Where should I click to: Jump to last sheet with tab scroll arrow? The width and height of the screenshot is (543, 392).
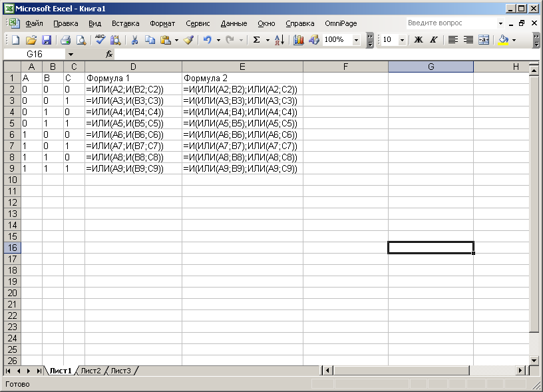click(39, 371)
